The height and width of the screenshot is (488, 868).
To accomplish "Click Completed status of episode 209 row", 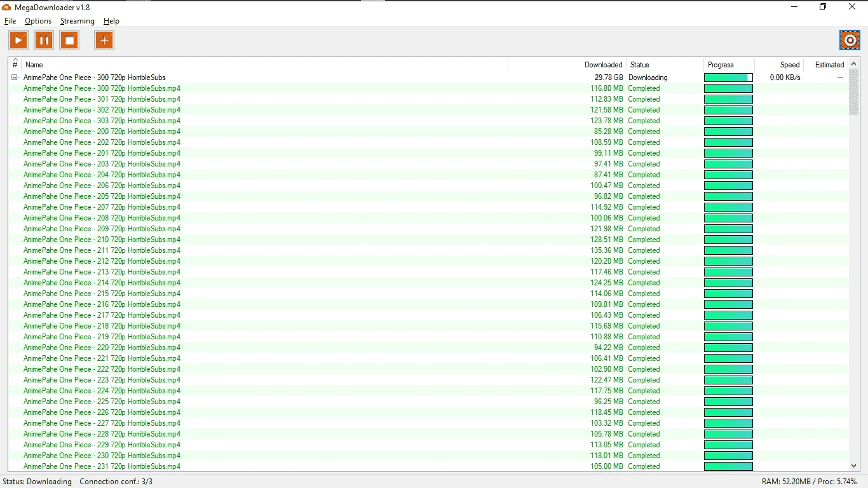I will 644,229.
